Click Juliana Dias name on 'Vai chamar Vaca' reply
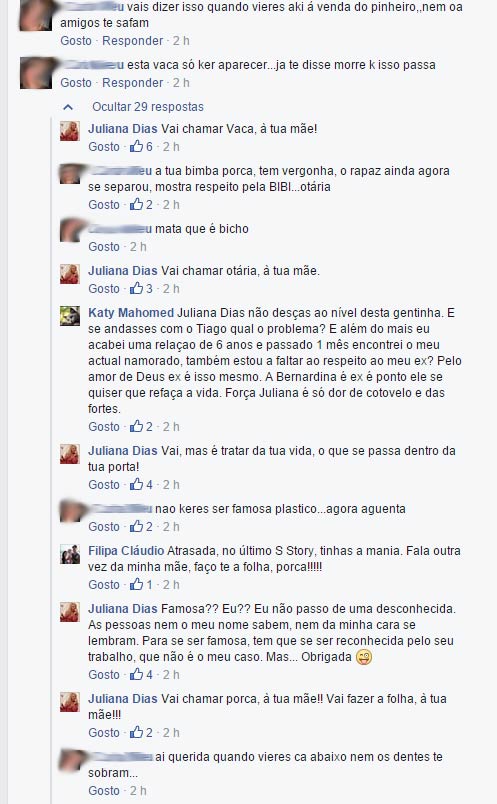 pyautogui.click(x=123, y=129)
